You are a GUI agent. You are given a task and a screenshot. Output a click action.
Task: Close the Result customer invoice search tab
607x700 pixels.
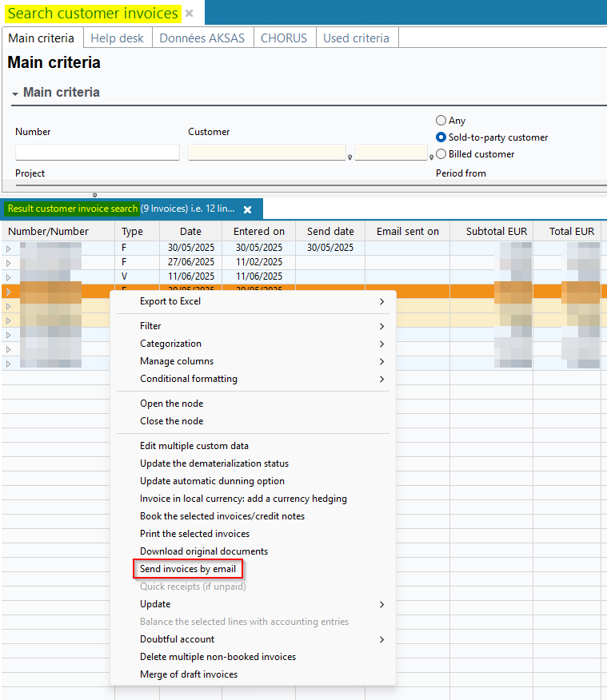pos(247,209)
